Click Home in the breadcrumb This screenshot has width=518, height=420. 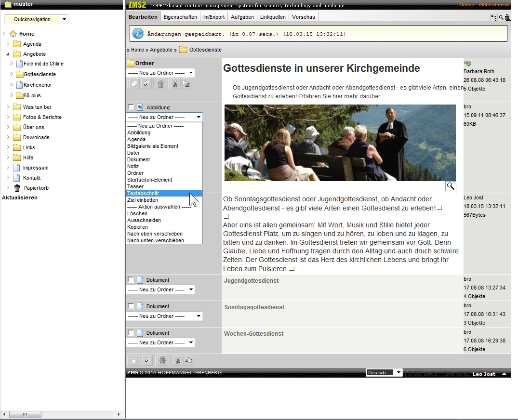137,50
